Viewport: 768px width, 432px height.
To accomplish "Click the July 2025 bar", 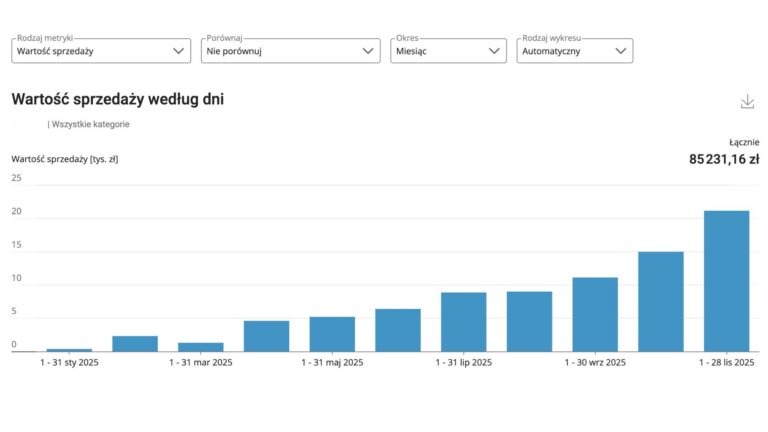I will pos(463,322).
